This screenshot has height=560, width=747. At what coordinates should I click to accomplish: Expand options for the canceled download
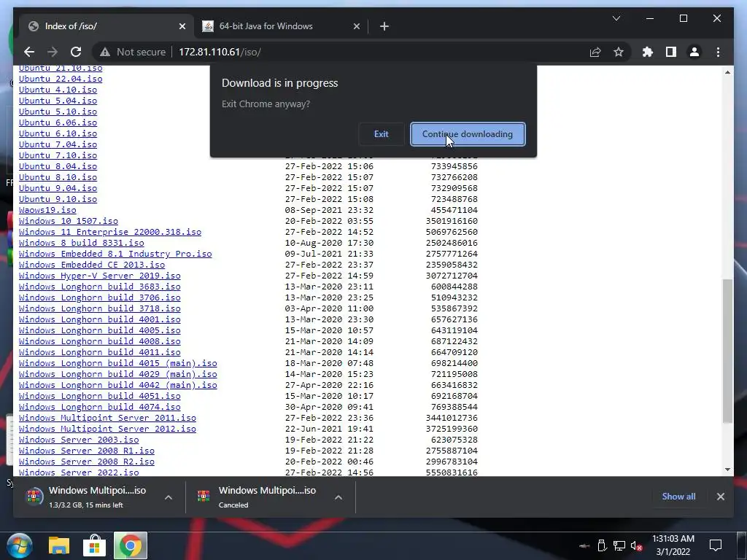tap(338, 497)
